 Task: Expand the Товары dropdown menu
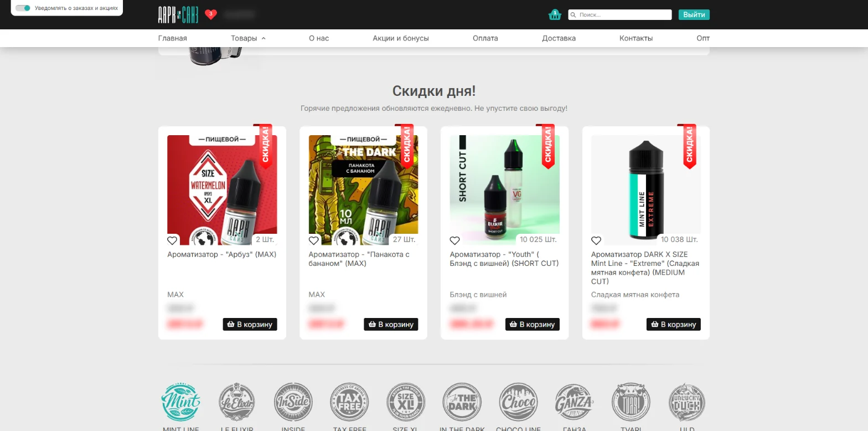coord(249,38)
